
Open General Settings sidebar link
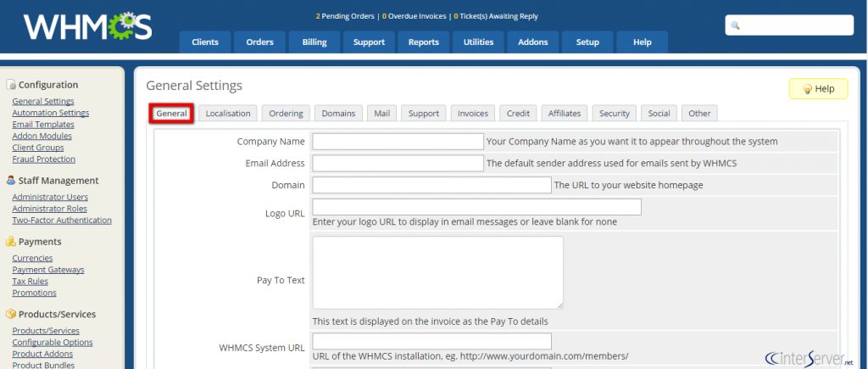click(43, 101)
